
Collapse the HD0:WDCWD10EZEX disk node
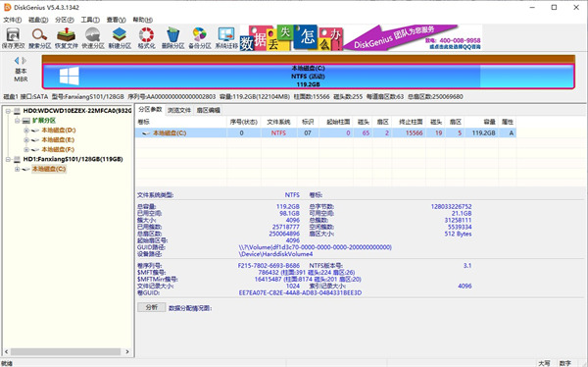8,111
